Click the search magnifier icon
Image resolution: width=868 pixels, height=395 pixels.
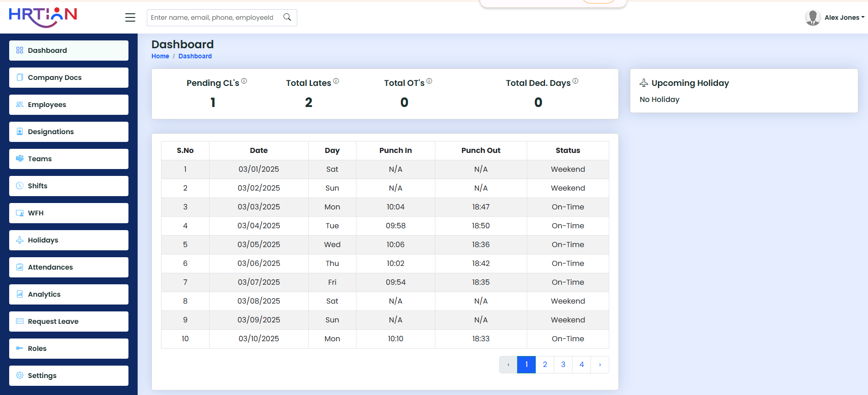[x=287, y=17]
